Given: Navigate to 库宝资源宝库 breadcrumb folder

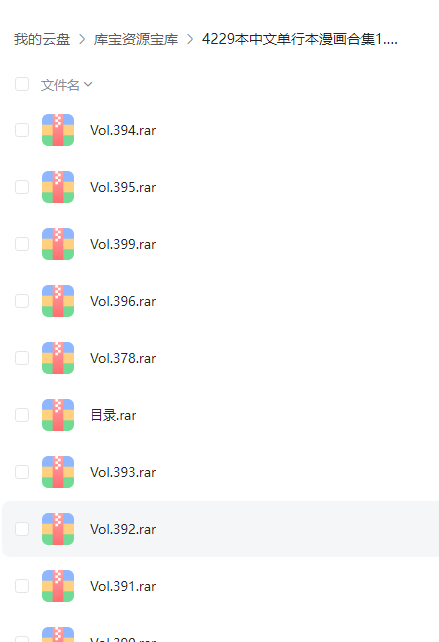Looking at the screenshot, I should point(136,39).
